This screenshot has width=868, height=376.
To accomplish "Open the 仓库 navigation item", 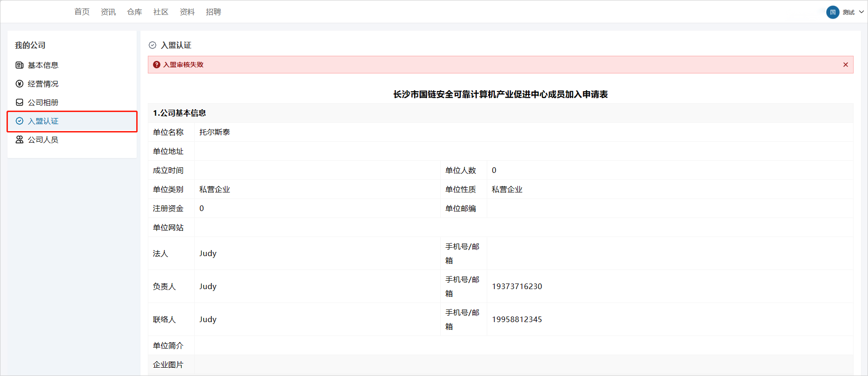I will [x=134, y=12].
